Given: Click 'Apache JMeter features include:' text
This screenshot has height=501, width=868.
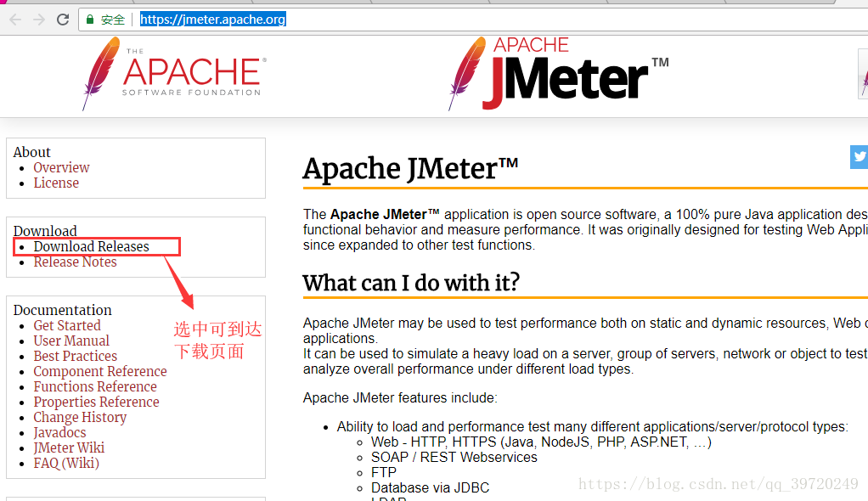Looking at the screenshot, I should 400,398.
